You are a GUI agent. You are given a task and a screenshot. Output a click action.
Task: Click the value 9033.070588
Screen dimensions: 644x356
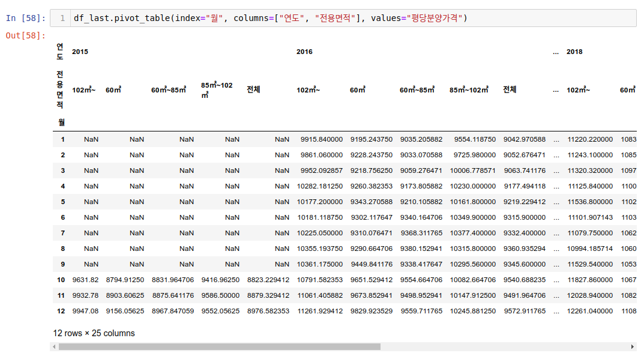[421, 155]
